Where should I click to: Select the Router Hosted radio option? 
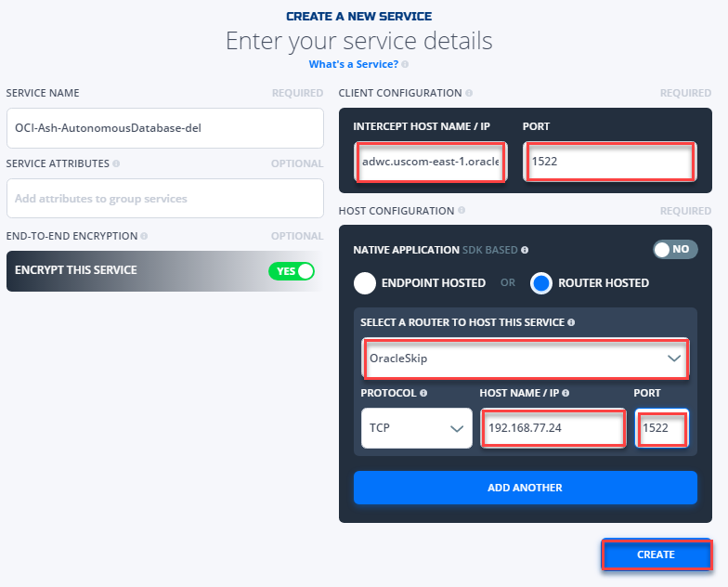tap(541, 283)
